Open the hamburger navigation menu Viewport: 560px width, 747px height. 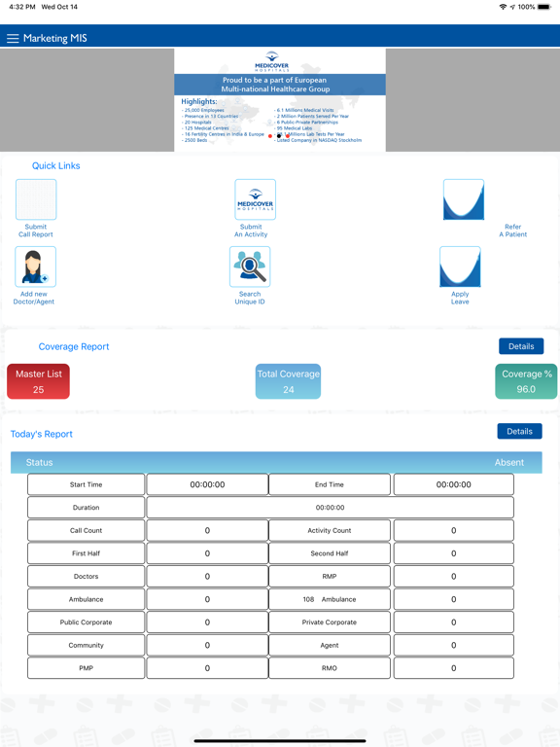[13, 38]
